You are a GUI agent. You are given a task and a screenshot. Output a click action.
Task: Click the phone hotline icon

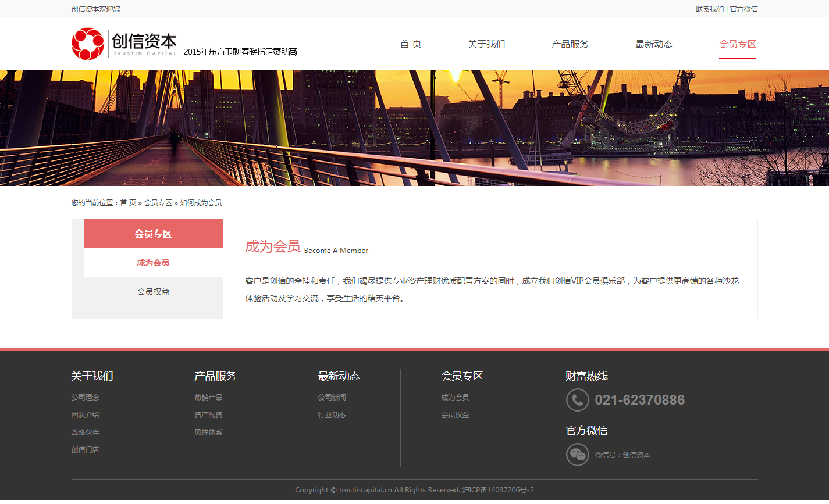(x=577, y=400)
